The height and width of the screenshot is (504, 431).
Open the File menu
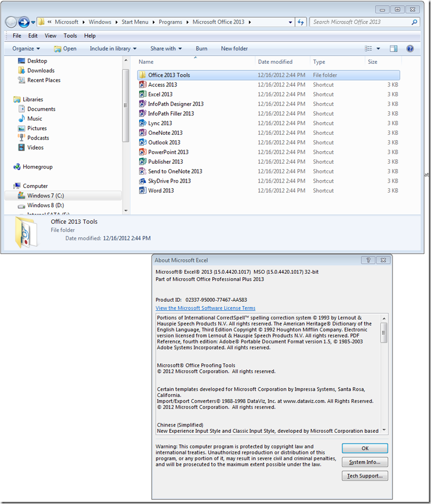tap(17, 36)
